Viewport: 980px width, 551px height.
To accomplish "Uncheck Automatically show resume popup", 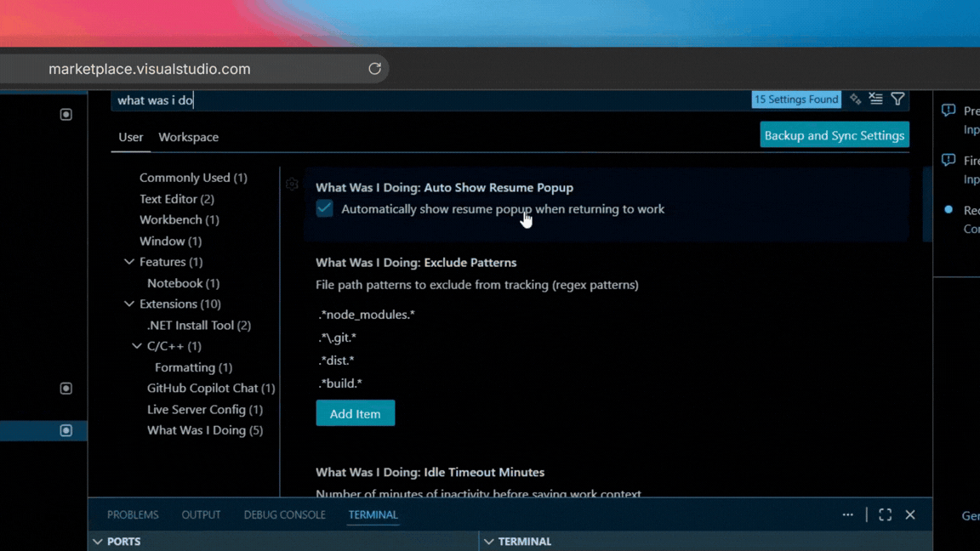I will click(x=324, y=208).
